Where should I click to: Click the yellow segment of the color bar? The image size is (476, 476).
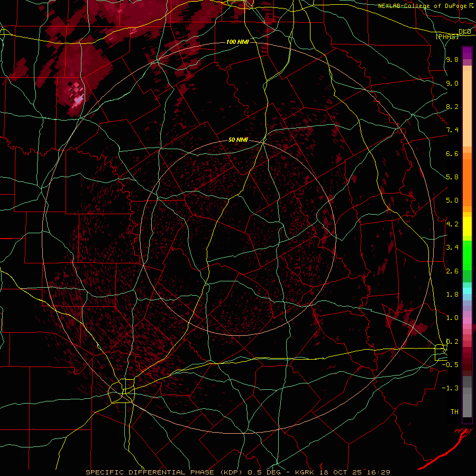(467, 226)
